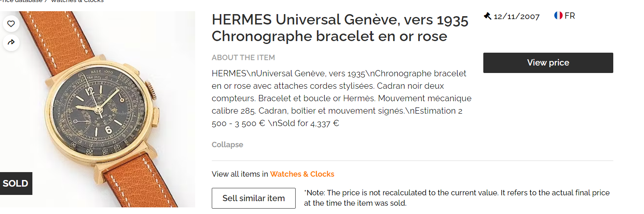Image resolution: width=644 pixels, height=214 pixels.
Task: Favorite the item with the heart icon
Action: point(11,24)
